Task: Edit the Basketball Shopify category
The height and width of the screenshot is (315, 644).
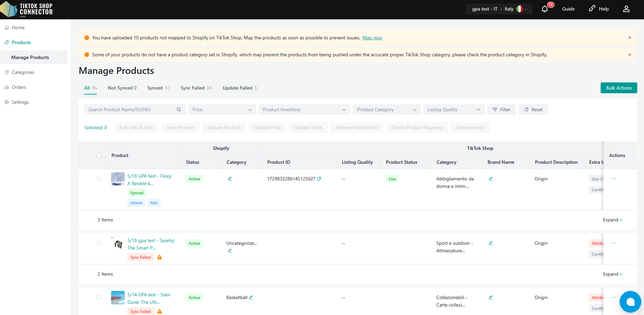Action: 251,297
